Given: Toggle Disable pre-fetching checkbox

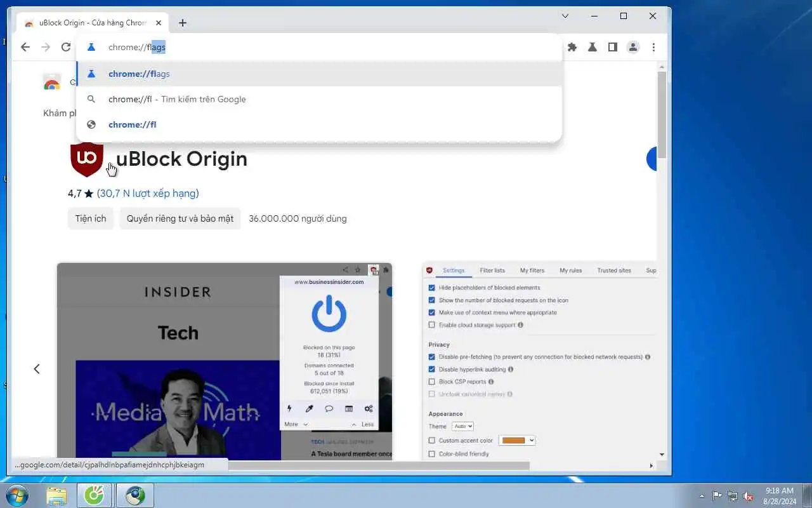Looking at the screenshot, I should tap(432, 357).
